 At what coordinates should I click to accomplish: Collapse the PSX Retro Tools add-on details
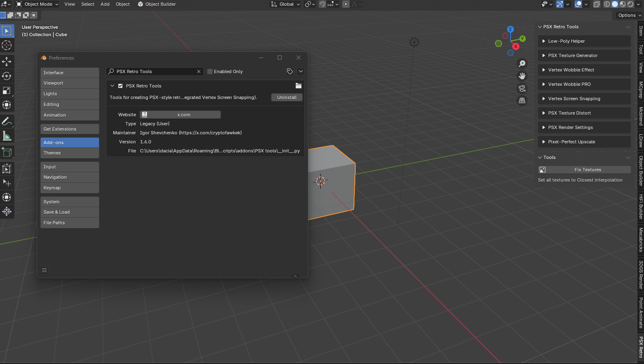112,86
